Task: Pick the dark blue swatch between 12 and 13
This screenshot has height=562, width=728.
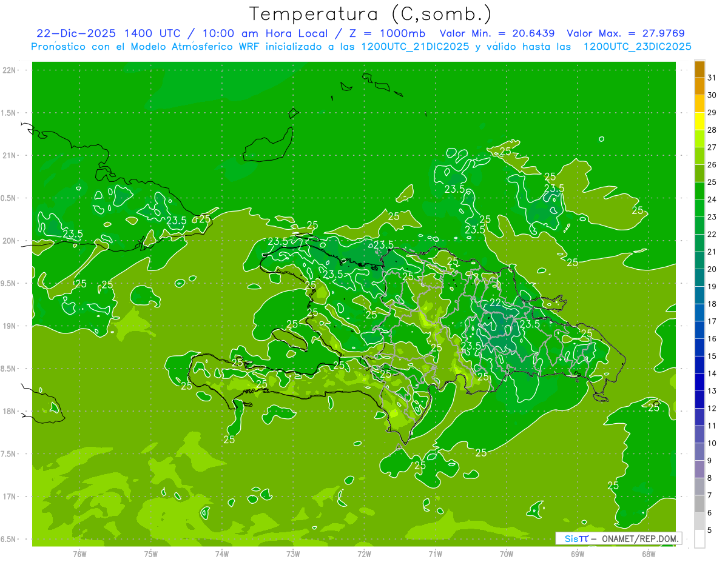Action: tap(699, 400)
